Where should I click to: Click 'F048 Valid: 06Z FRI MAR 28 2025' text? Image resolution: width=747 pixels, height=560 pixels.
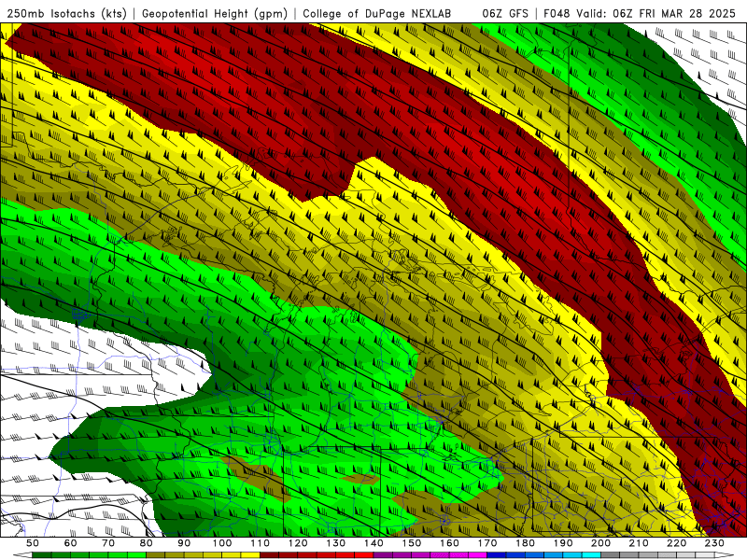click(640, 14)
